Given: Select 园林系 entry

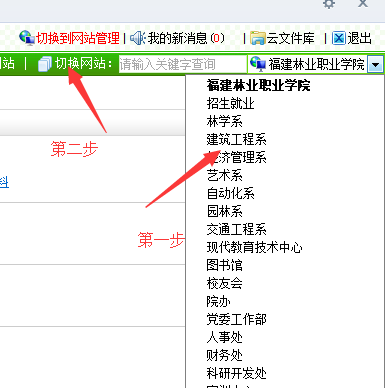Looking at the screenshot, I should tap(225, 211).
